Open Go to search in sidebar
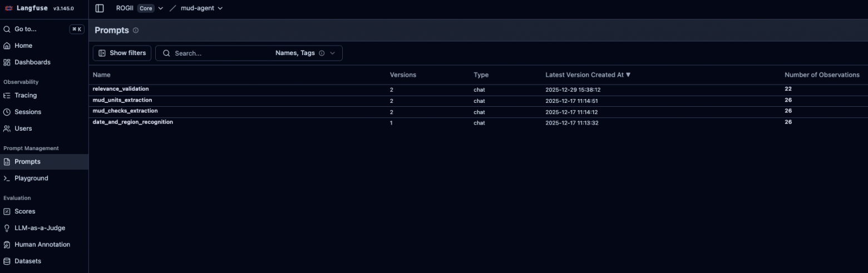 click(26, 29)
